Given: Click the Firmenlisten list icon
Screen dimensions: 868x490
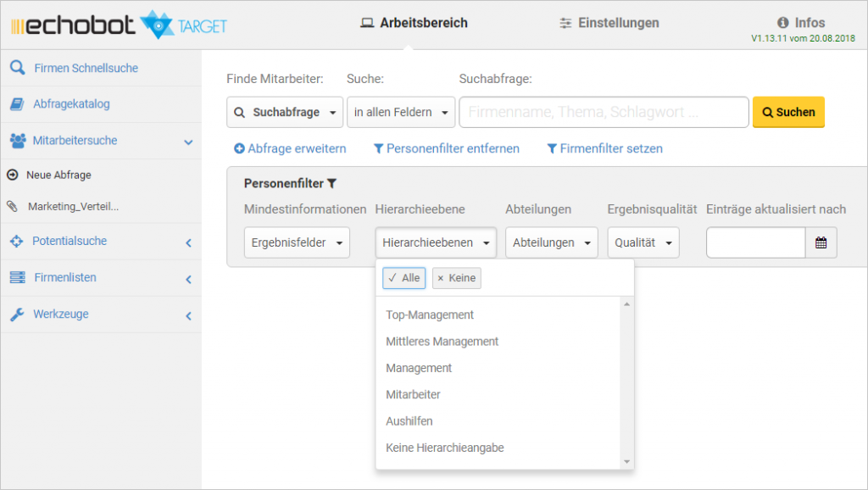Looking at the screenshot, I should (x=17, y=278).
